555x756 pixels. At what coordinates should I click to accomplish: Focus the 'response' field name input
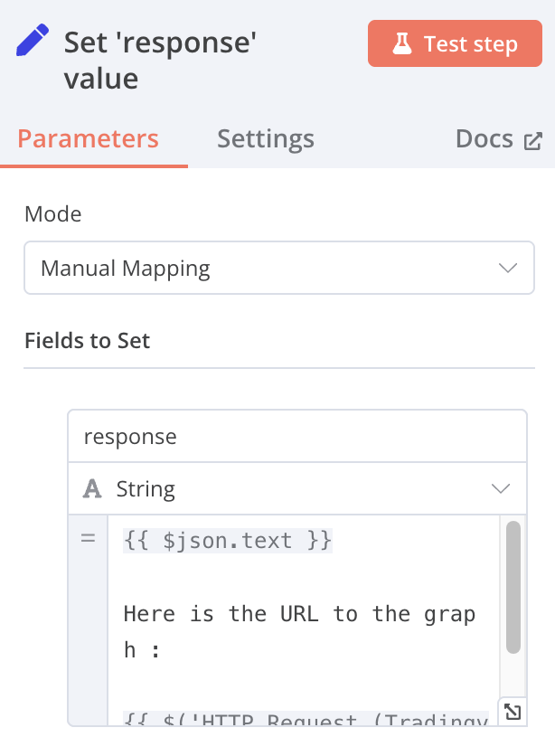coord(296,437)
